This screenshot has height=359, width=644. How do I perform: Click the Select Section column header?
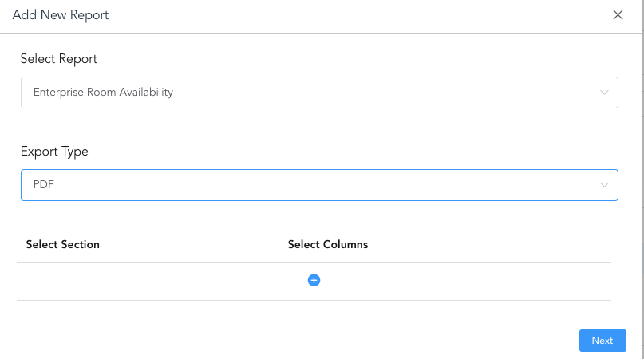click(x=63, y=244)
